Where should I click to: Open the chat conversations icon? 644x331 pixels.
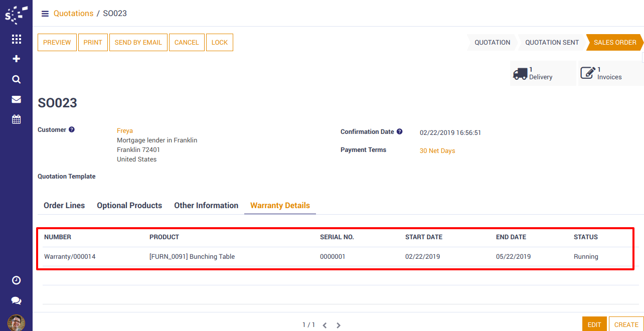tap(16, 300)
